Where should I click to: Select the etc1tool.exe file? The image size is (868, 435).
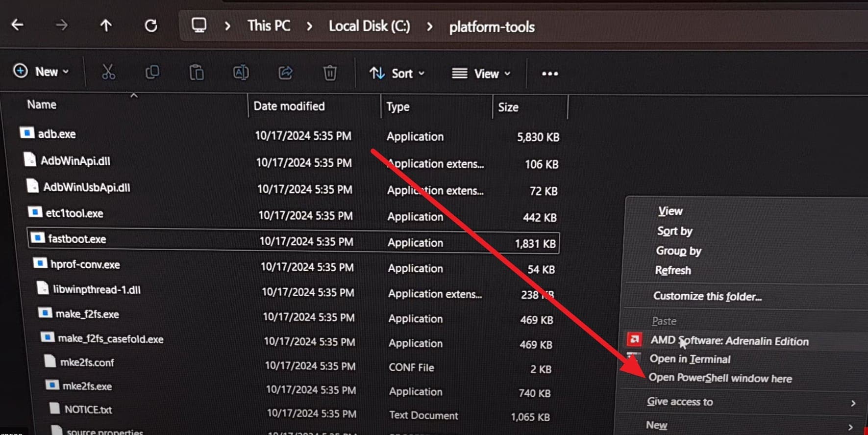coord(74,213)
